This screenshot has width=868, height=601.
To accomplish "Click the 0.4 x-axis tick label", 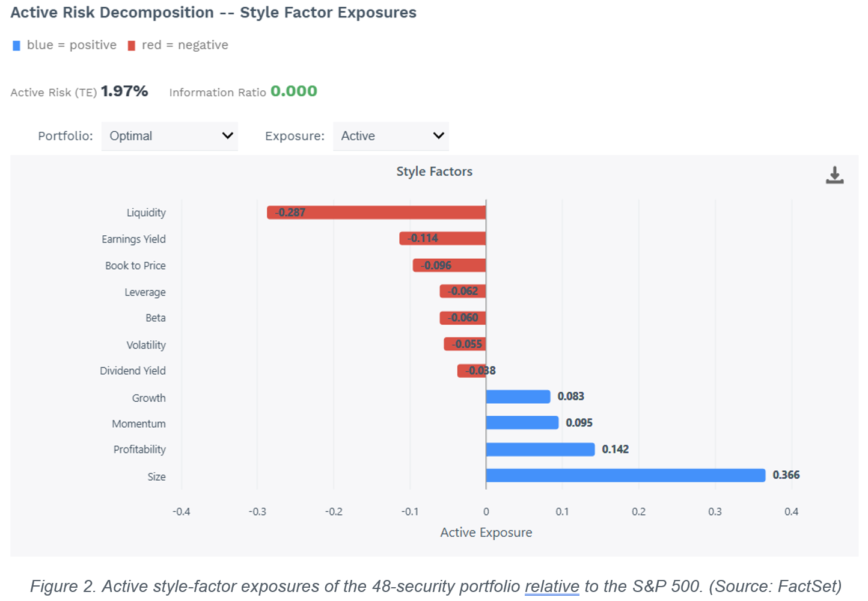I will click(792, 512).
